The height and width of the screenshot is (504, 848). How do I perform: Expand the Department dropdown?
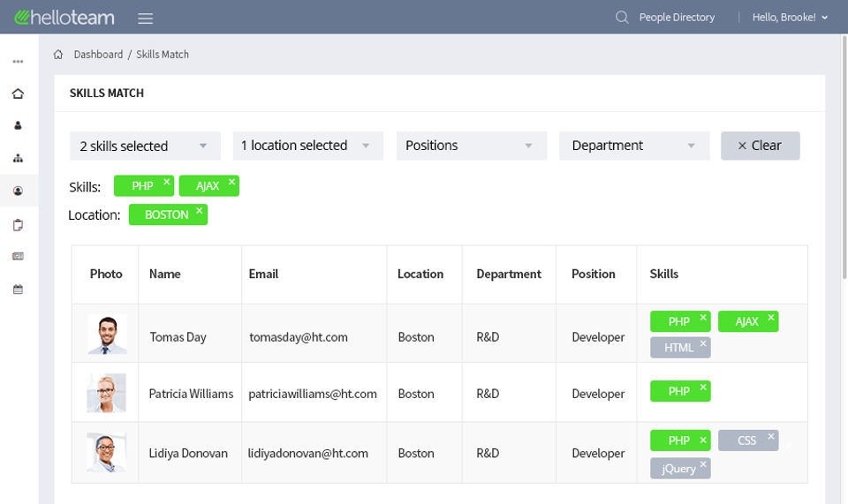point(634,146)
